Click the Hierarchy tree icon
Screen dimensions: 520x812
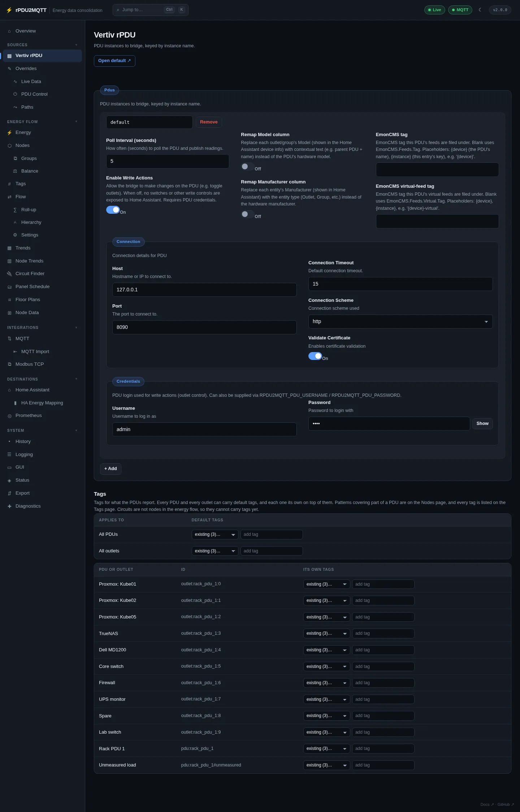(x=15, y=222)
